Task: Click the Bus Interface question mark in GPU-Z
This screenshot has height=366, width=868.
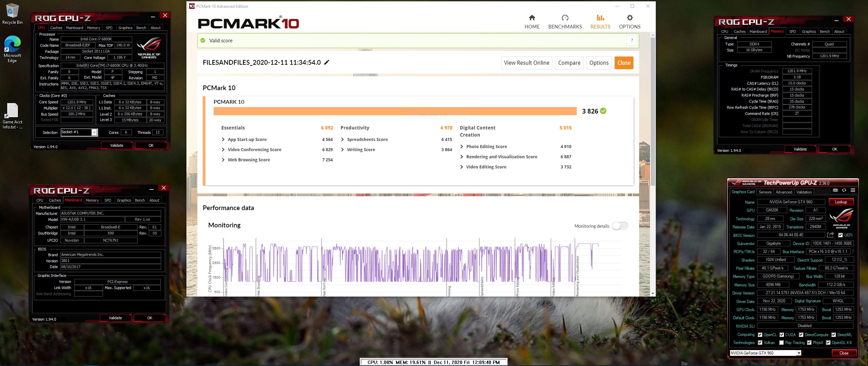Action: (853, 251)
